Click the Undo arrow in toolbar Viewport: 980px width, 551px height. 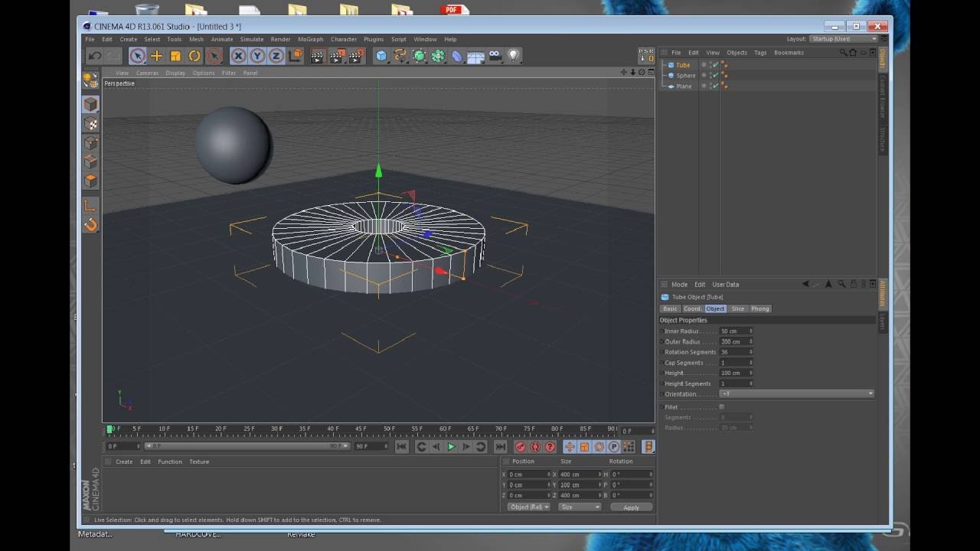coord(95,56)
